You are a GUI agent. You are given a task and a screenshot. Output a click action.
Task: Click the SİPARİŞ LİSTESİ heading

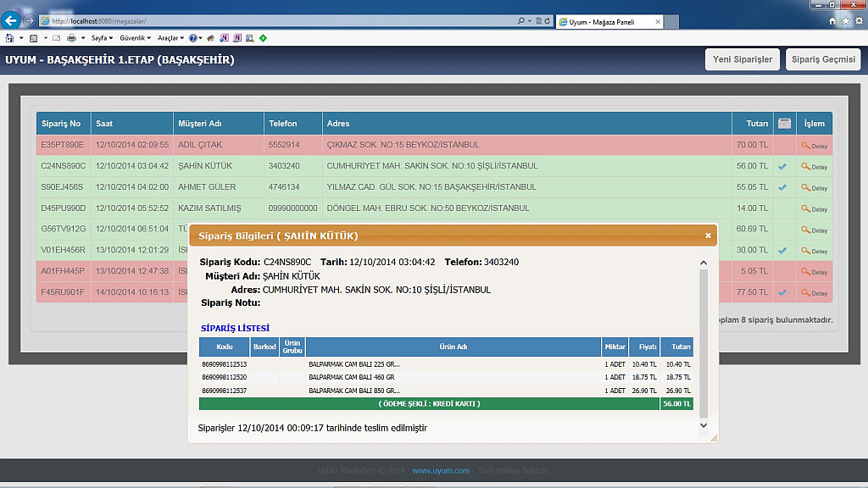click(236, 328)
